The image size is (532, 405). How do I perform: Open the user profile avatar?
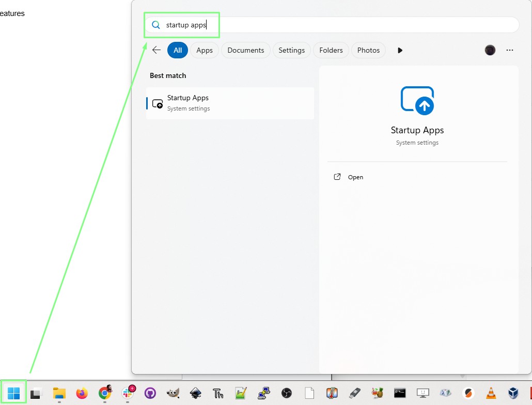[490, 50]
